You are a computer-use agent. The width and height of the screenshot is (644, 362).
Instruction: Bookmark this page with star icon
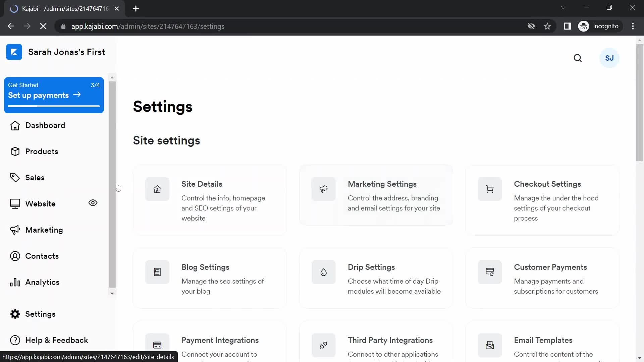point(547,26)
